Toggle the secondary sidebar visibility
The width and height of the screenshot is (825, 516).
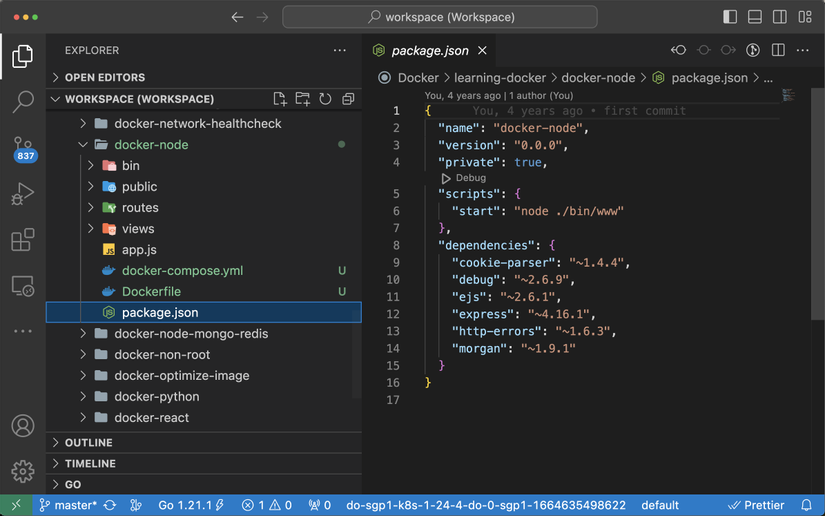point(779,17)
